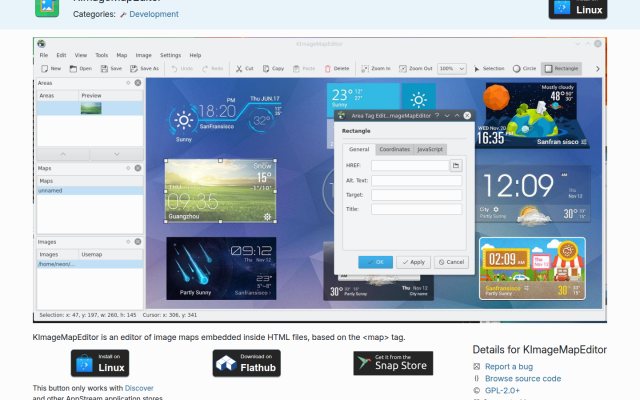Viewport: 640px width, 400px height.
Task: Click the Cut scissors icon
Action: (239, 69)
